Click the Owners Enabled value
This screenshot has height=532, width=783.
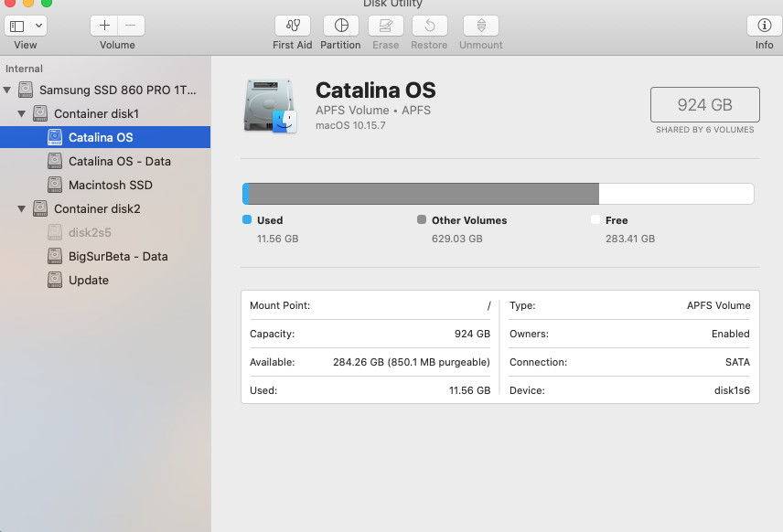(x=731, y=334)
